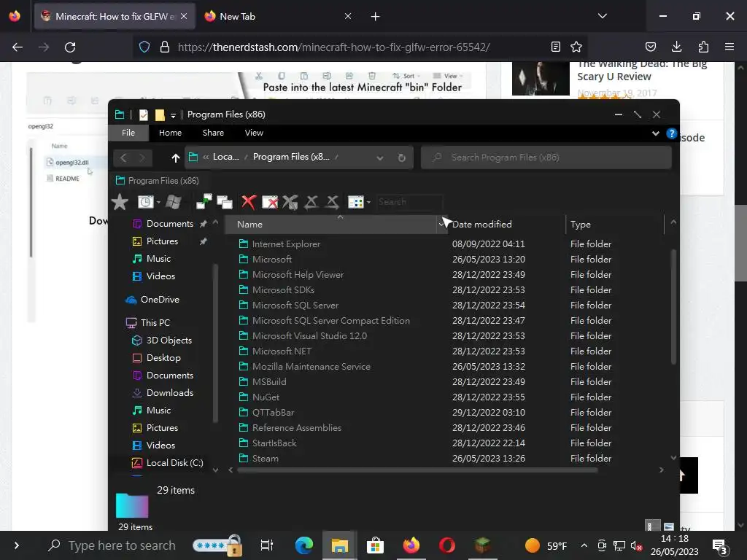The width and height of the screenshot is (747, 560).
Task: Switch to details view layout toggle
Action: (x=651, y=526)
